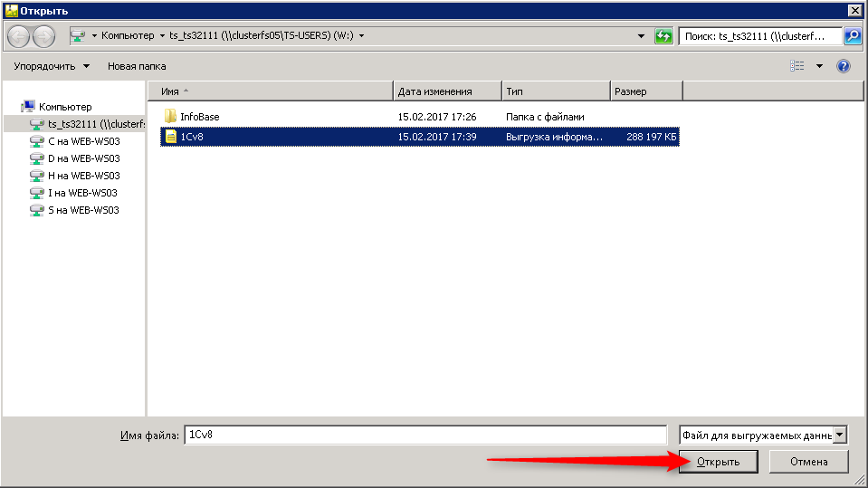The image size is (868, 488).
Task: Click the Новая папка toolbar button
Action: [x=137, y=66]
